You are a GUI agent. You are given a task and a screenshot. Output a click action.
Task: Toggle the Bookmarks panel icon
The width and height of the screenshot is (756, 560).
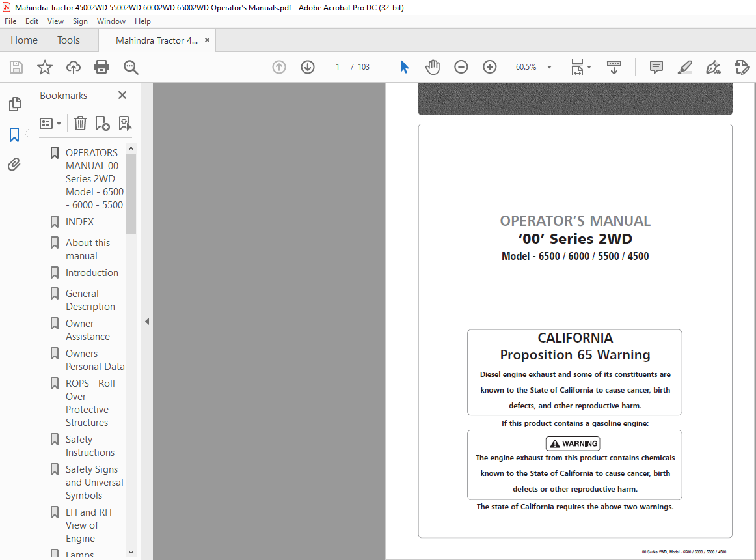coord(14,135)
